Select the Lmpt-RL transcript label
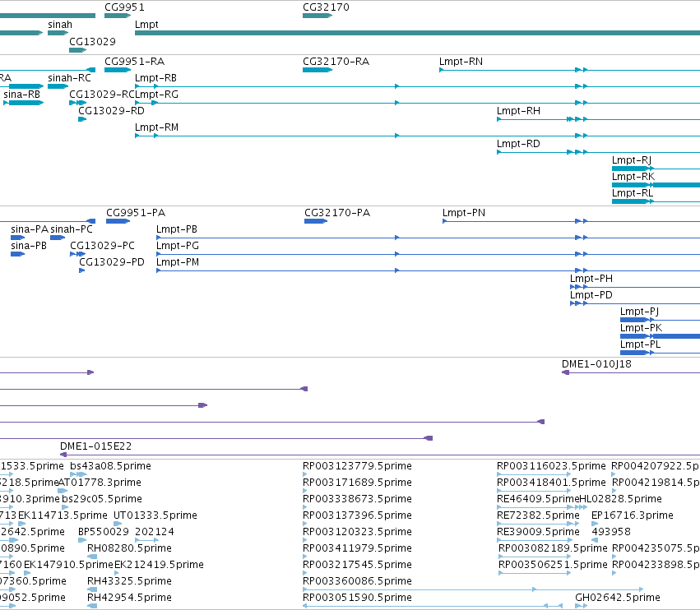Viewport: 700px width, 610px height. (x=633, y=193)
